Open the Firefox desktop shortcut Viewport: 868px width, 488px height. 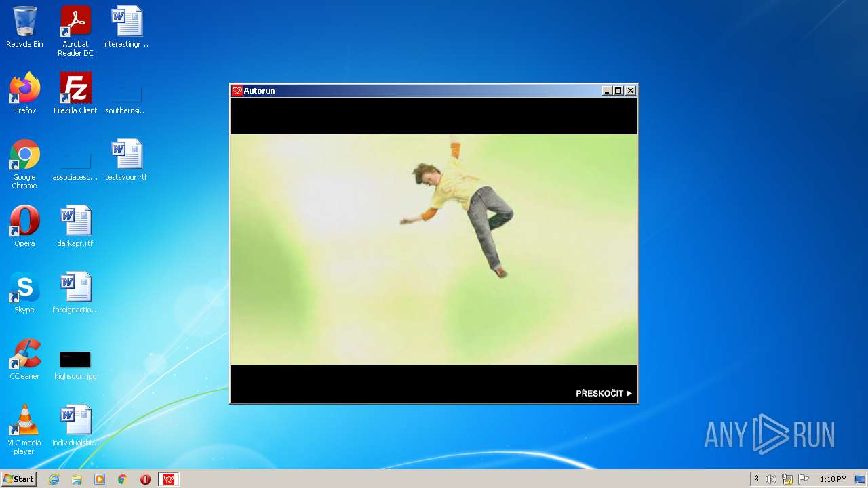[x=24, y=94]
